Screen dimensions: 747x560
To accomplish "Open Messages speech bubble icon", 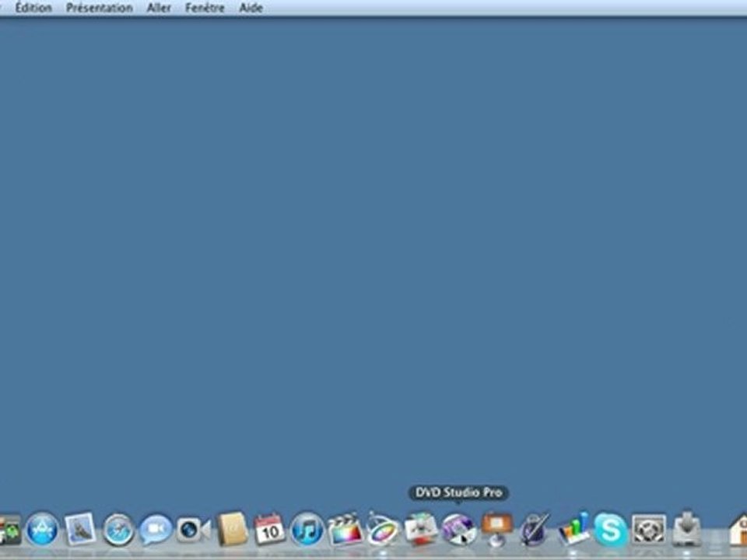I will (156, 530).
